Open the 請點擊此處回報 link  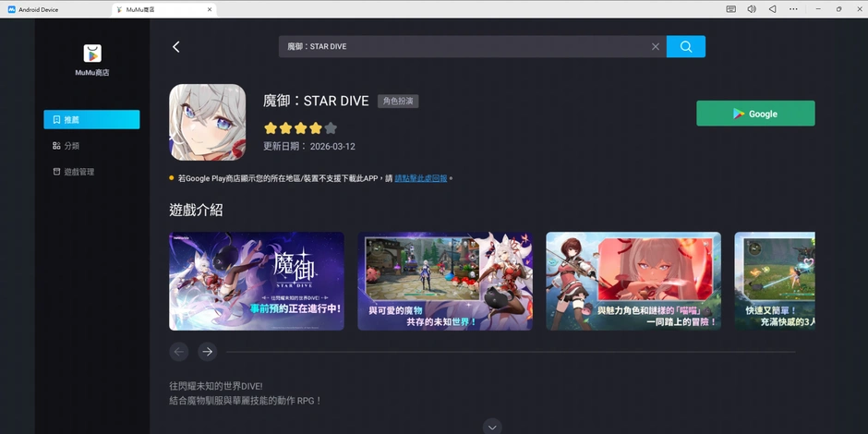421,178
